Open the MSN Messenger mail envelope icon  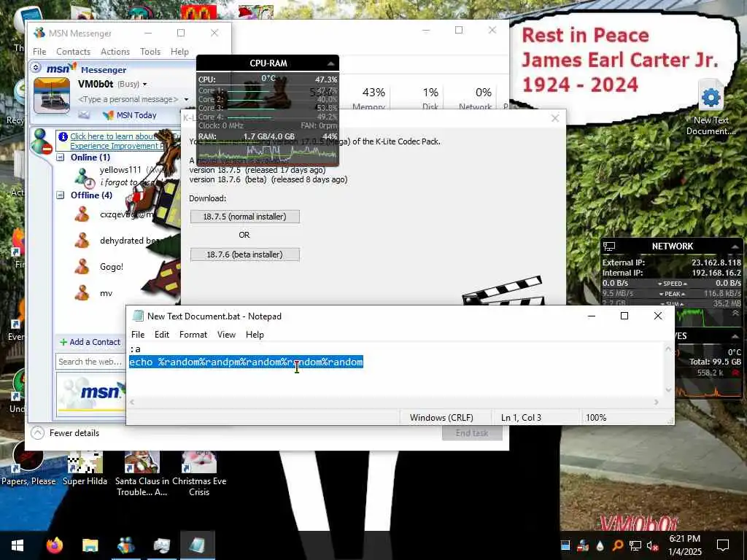[x=84, y=114]
